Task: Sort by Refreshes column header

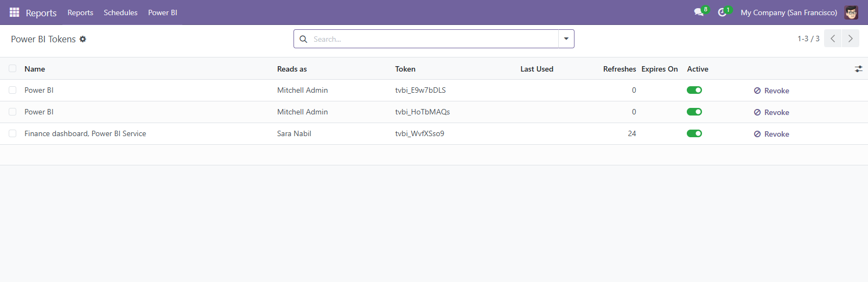Action: click(620, 69)
